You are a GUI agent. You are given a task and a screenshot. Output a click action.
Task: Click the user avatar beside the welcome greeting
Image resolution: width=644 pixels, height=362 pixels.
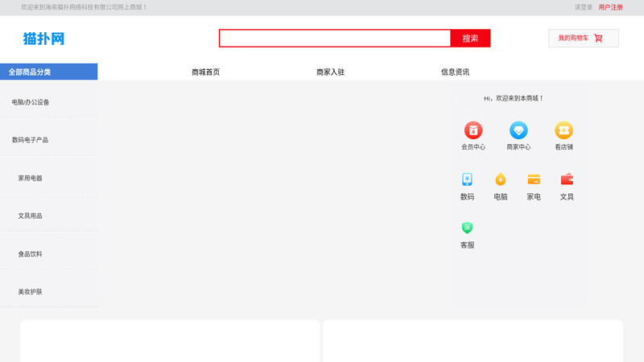pyautogui.click(x=469, y=98)
